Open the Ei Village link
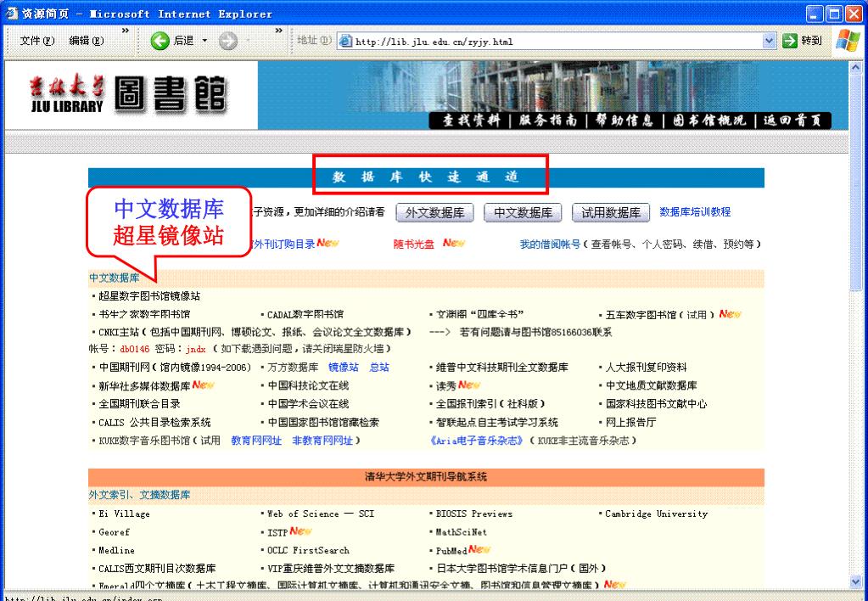 coord(124,514)
